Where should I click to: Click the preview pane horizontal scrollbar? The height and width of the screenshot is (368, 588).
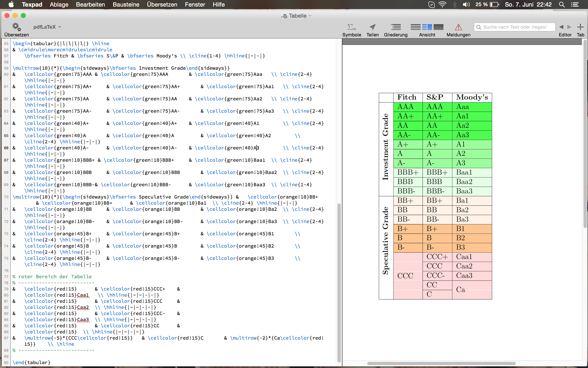click(441, 363)
